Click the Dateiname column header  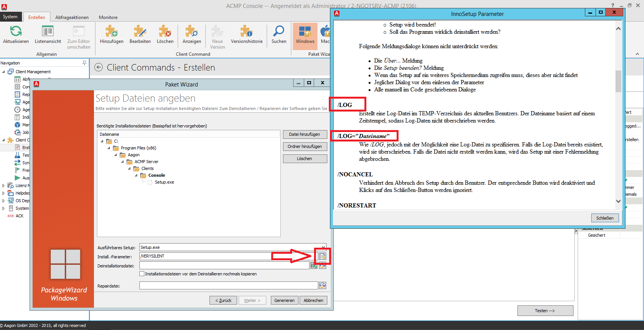(189, 134)
